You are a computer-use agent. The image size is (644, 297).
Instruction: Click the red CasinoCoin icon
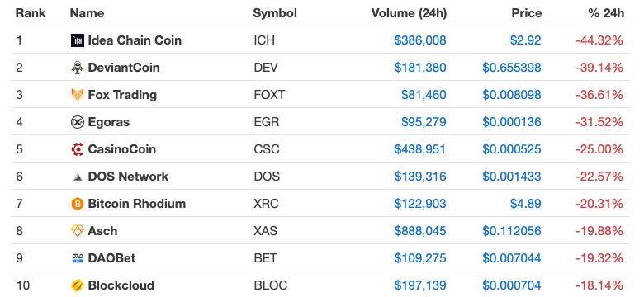(x=78, y=149)
